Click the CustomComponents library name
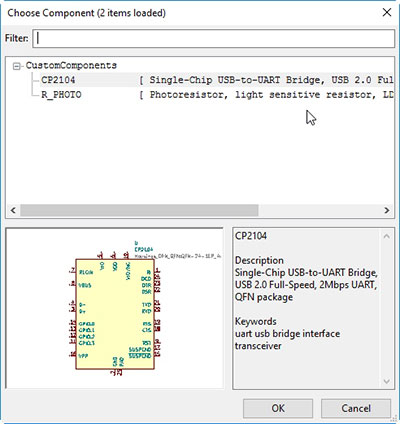Image resolution: width=400 pixels, height=424 pixels. [x=71, y=65]
